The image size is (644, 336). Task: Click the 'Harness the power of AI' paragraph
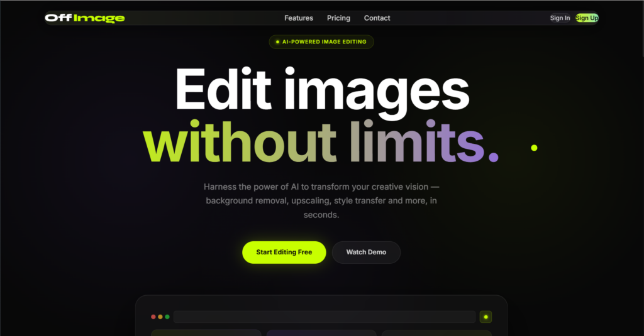tap(321, 200)
